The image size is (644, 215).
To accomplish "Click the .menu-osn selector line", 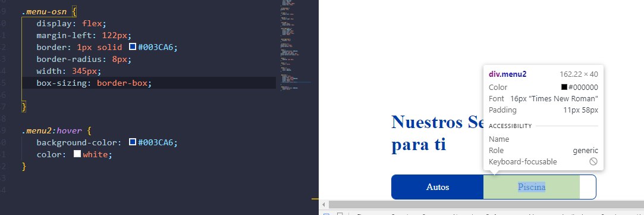I will click(x=49, y=11).
